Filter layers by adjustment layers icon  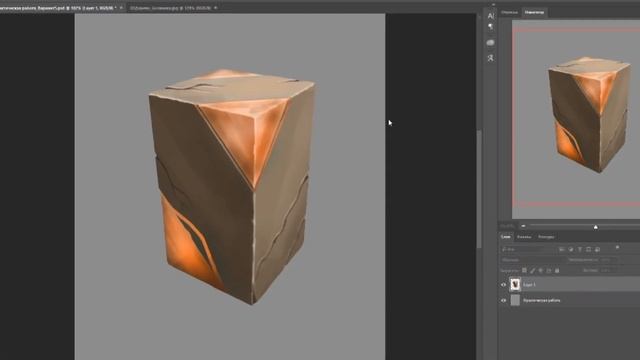pos(571,249)
